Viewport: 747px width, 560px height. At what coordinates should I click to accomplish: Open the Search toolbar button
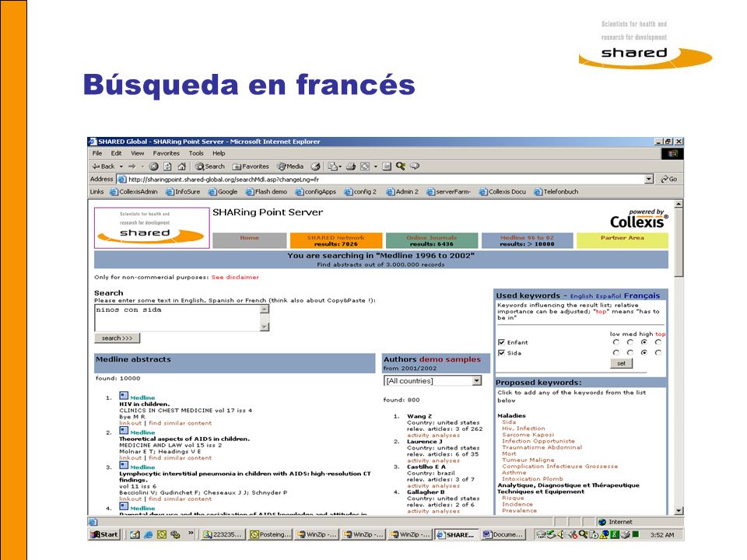[x=209, y=166]
